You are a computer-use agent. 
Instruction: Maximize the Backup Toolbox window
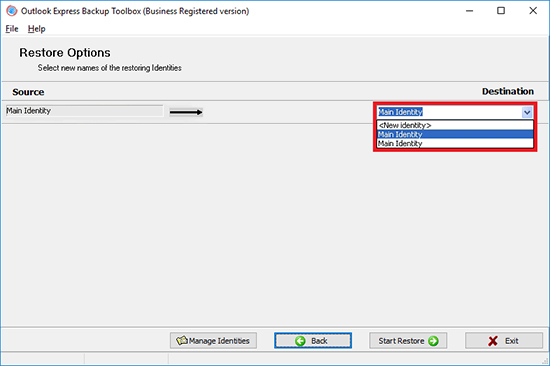(x=501, y=11)
